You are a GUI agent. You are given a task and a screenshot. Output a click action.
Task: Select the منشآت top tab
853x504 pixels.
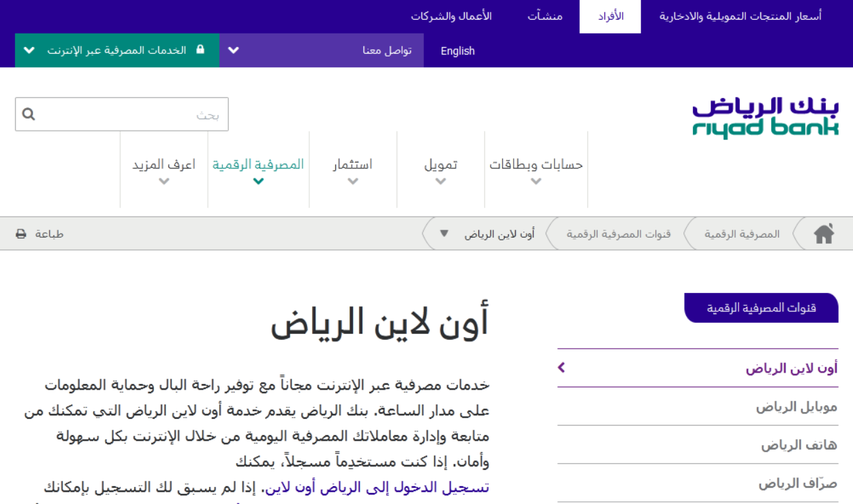click(x=545, y=16)
